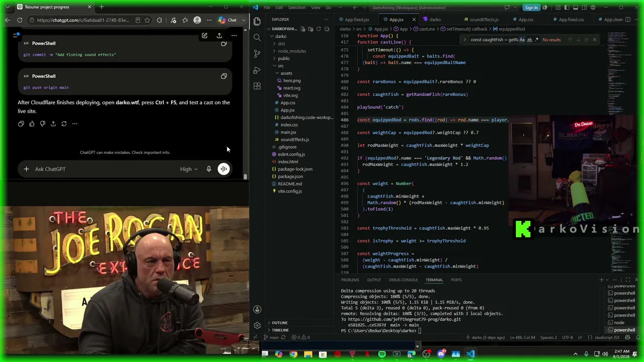Give thumbs up to ChatGPT response
644x362 pixels.
[x=32, y=124]
